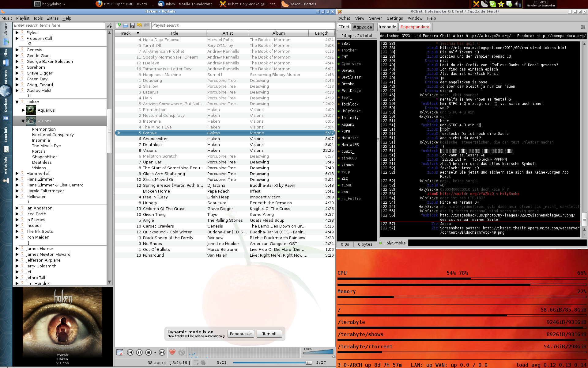Switch to Thunderbird Inbox taskbar entry
This screenshot has height=368, width=588.
coord(186,4)
